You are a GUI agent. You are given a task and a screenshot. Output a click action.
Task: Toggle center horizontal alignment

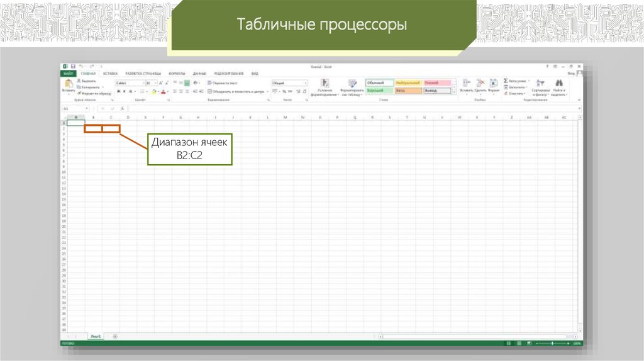tap(180, 92)
